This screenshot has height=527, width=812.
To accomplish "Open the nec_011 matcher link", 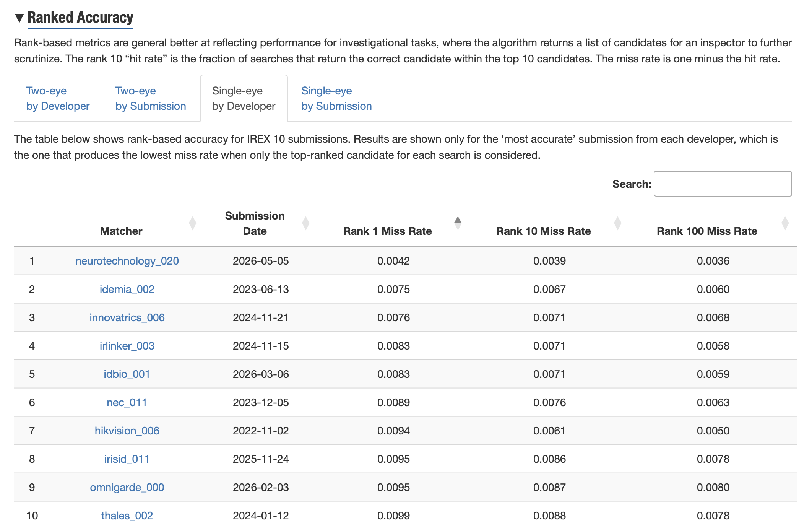I will click(127, 402).
